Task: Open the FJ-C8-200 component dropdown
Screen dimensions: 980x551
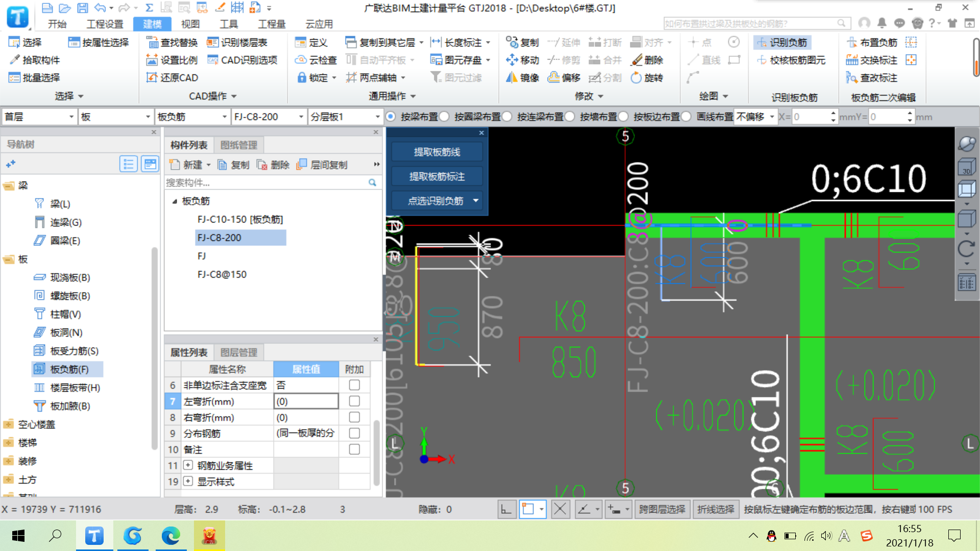Action: click(x=268, y=117)
